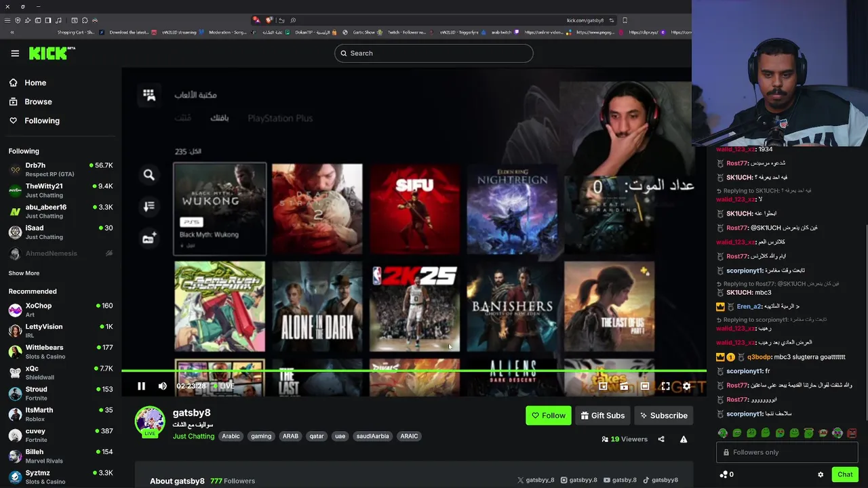The image size is (868, 488).
Task: Open ItsMarth recommended channel
Action: tap(60, 414)
